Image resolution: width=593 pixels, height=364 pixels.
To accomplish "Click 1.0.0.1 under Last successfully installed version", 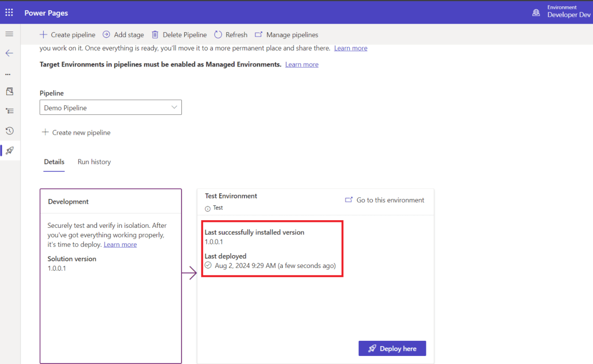I will click(x=214, y=242).
